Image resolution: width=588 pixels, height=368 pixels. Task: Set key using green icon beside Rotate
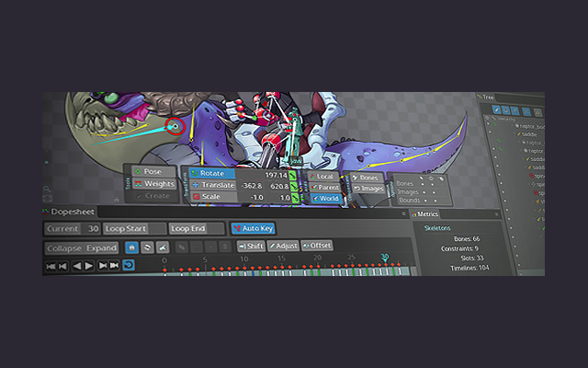coord(293,175)
